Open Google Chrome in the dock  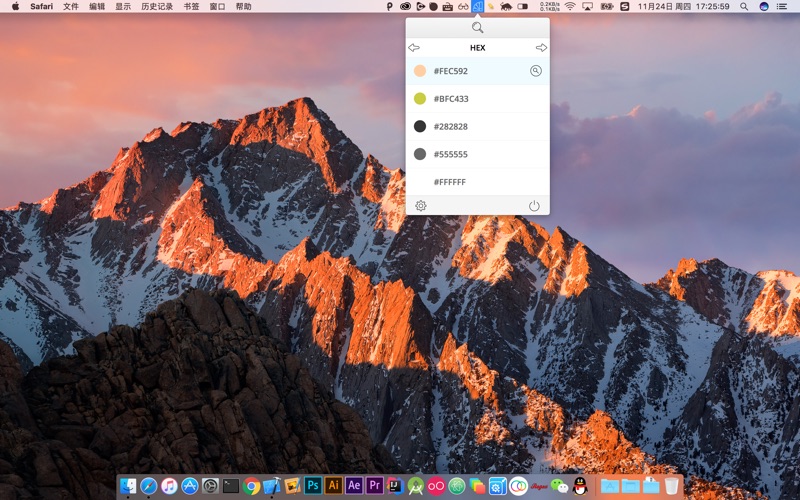251,486
